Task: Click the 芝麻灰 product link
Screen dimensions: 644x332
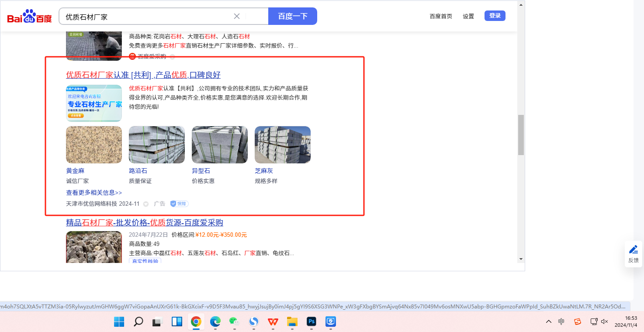Action: point(264,171)
